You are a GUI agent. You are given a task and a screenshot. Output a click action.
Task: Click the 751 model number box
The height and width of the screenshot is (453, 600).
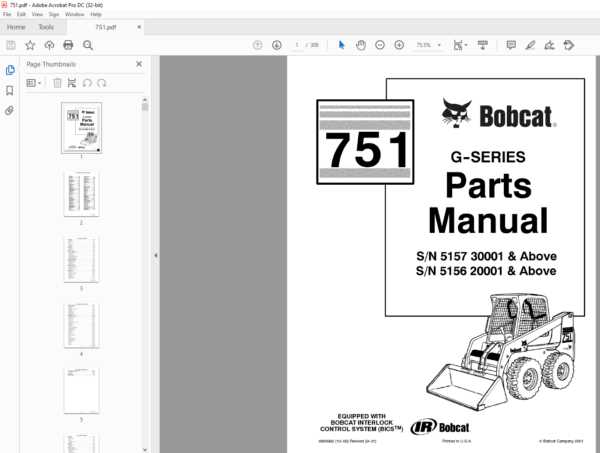(365, 142)
